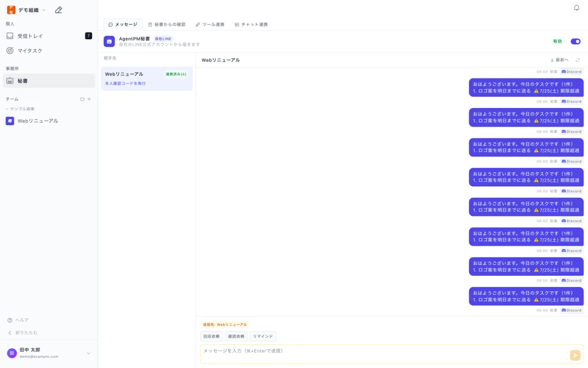588x368 pixels.
Task: Collapse the サンプル商事 group
Action: tap(20, 109)
